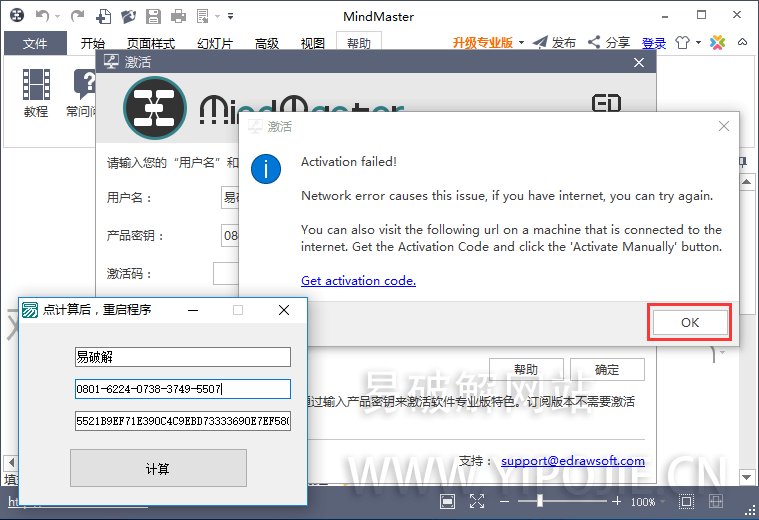Create new document from toolbar
This screenshot has width=759, height=520.
point(104,16)
